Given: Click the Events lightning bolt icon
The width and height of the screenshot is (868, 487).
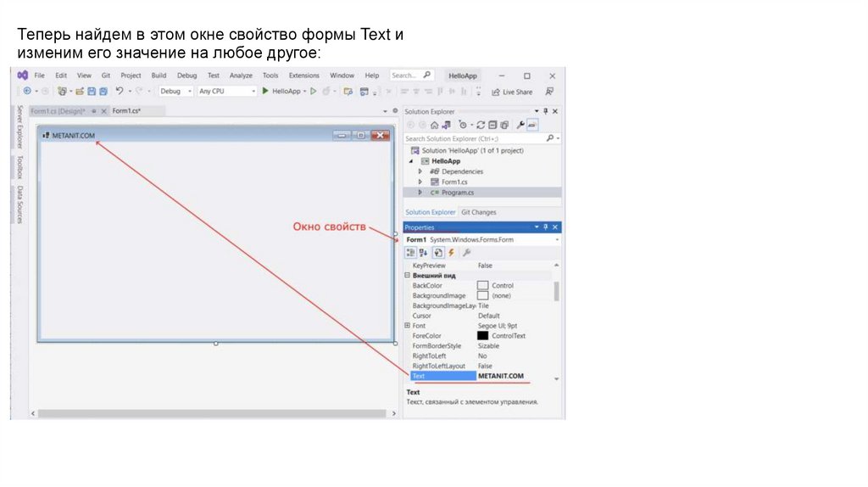Looking at the screenshot, I should click(x=451, y=253).
